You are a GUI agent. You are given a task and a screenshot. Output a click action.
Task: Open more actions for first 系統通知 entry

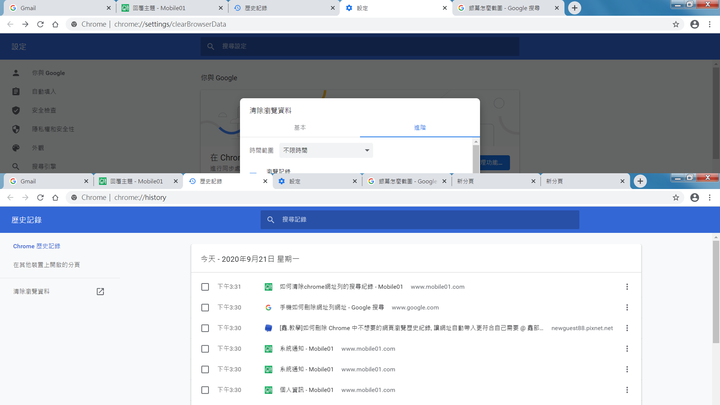pos(627,349)
